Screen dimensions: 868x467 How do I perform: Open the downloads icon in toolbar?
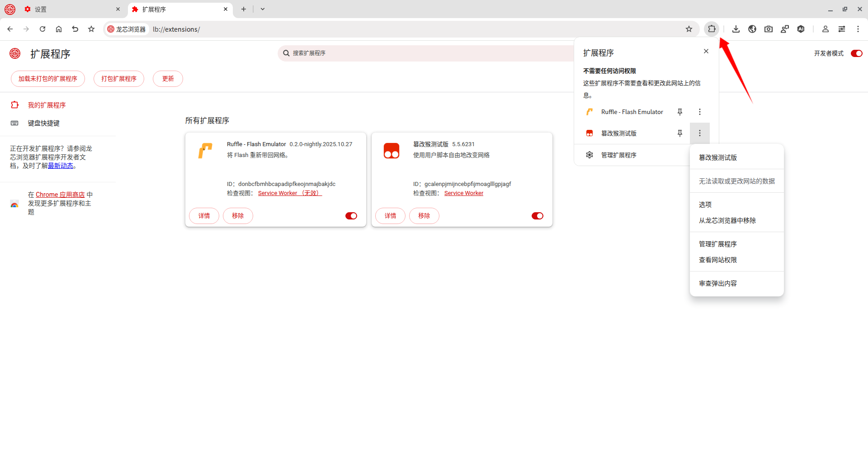736,29
